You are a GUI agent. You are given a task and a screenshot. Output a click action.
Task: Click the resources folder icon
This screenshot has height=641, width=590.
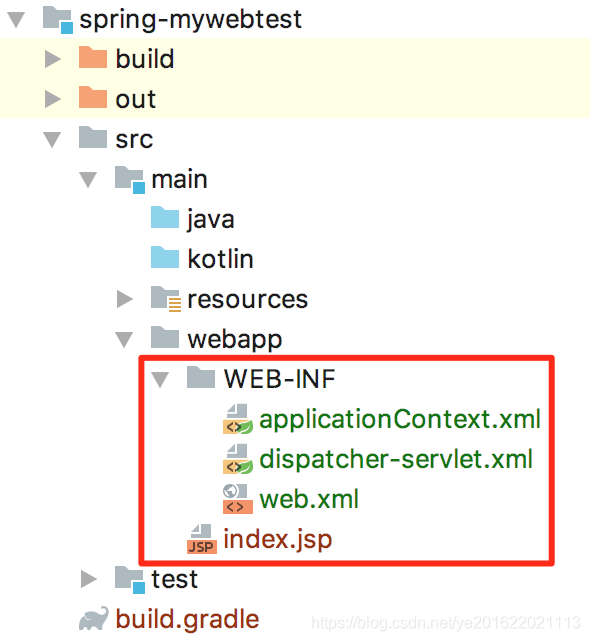point(166,299)
